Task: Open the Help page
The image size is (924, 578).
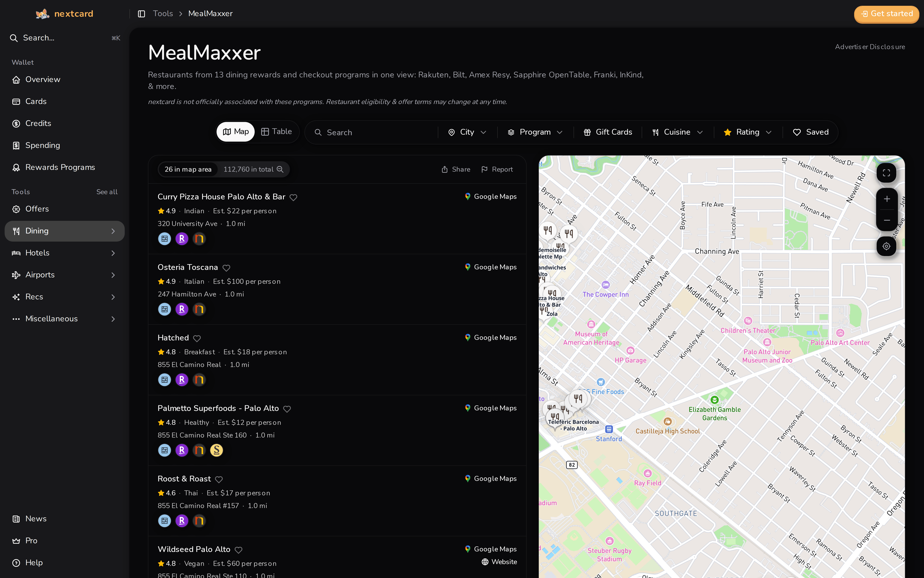Action: (x=64, y=563)
